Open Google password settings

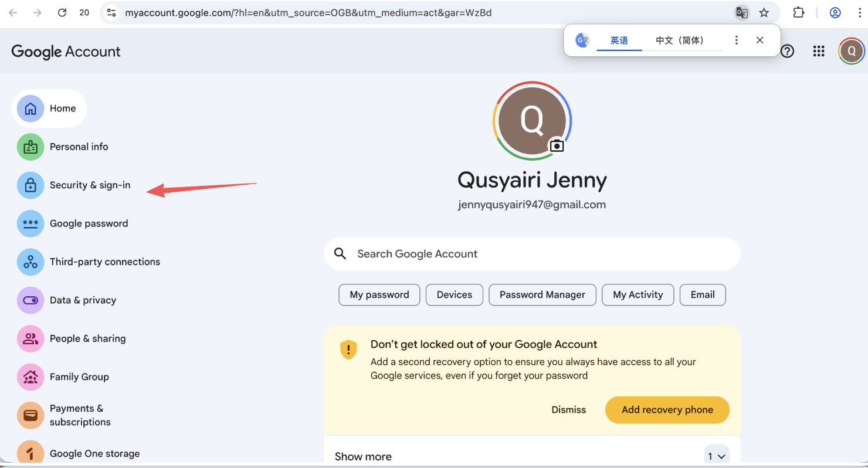(x=89, y=223)
